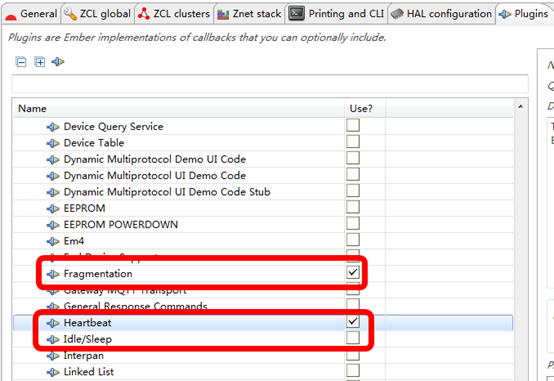This screenshot has width=554, height=381.
Task: Click the Interpan plugin icon
Action: [53, 356]
